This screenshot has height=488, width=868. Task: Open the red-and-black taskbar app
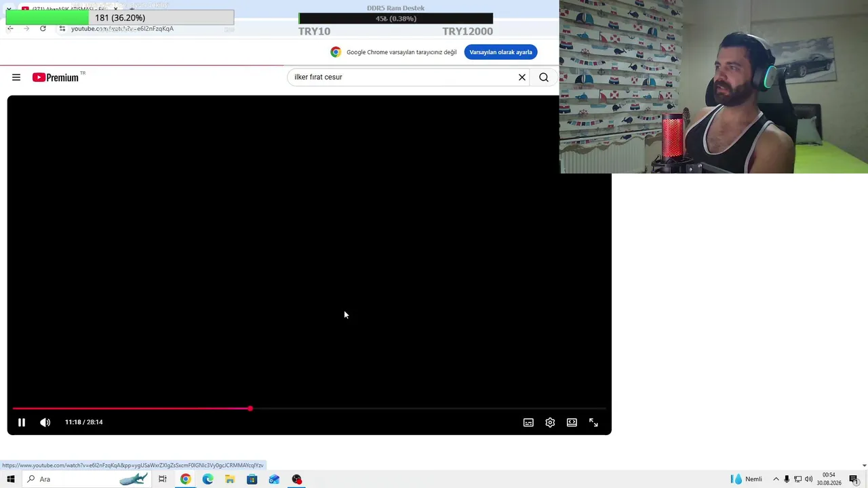296,479
